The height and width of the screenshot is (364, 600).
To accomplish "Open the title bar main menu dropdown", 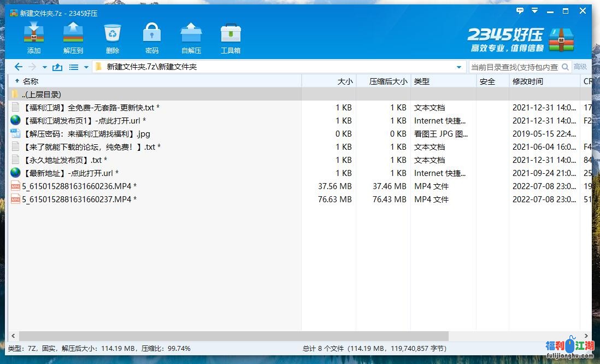I will pos(536,11).
